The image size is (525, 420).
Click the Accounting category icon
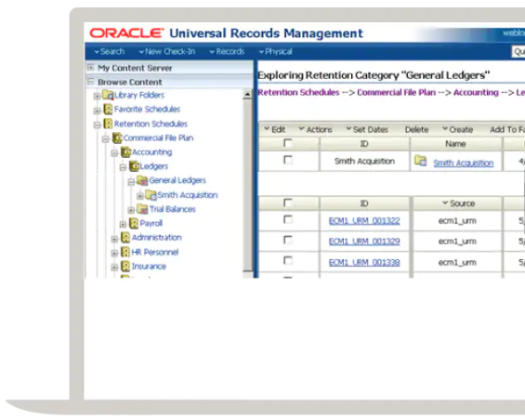pyautogui.click(x=125, y=152)
